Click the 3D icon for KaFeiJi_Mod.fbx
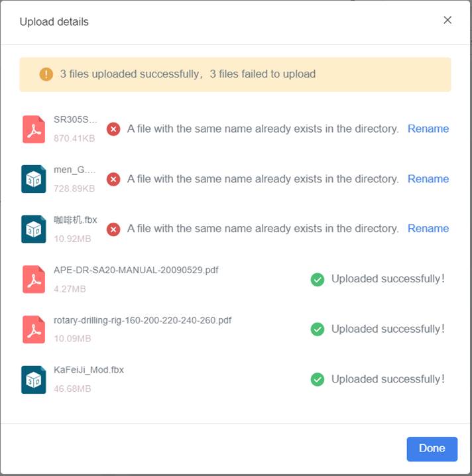The width and height of the screenshot is (472, 476). tap(33, 379)
